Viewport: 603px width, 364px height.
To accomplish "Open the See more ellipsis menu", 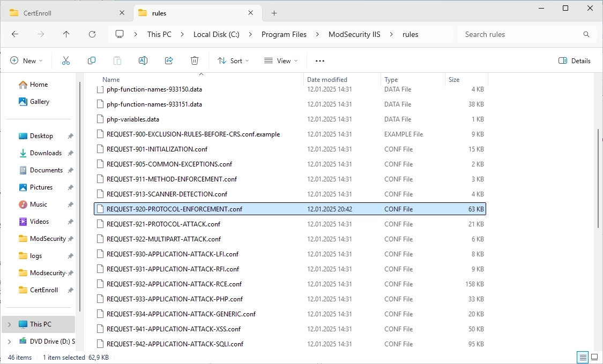I will tap(320, 61).
